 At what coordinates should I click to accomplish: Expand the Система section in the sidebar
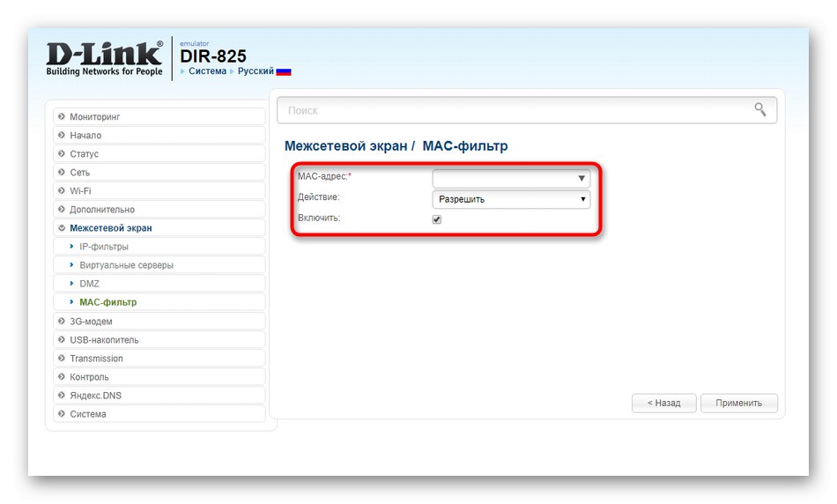pos(159,414)
